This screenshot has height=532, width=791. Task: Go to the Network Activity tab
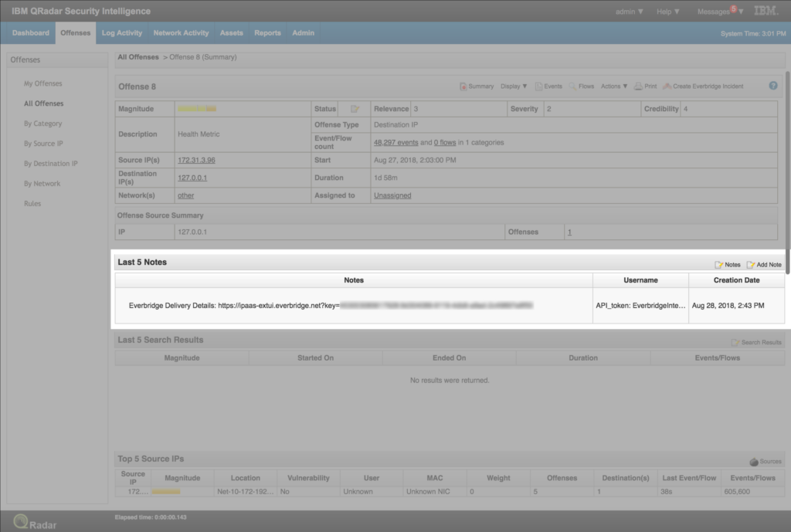[181, 32]
